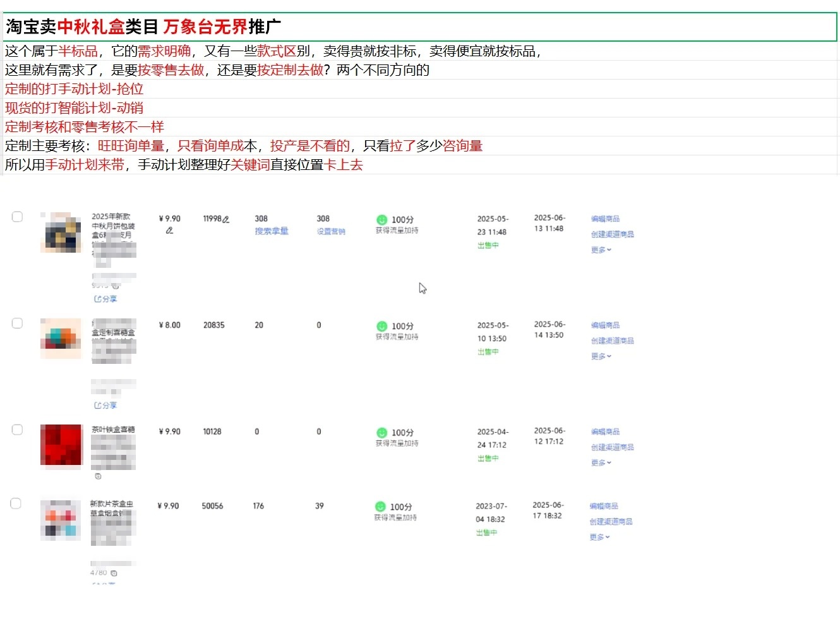Click the stock value 10128
840x621 pixels.
coord(212,431)
